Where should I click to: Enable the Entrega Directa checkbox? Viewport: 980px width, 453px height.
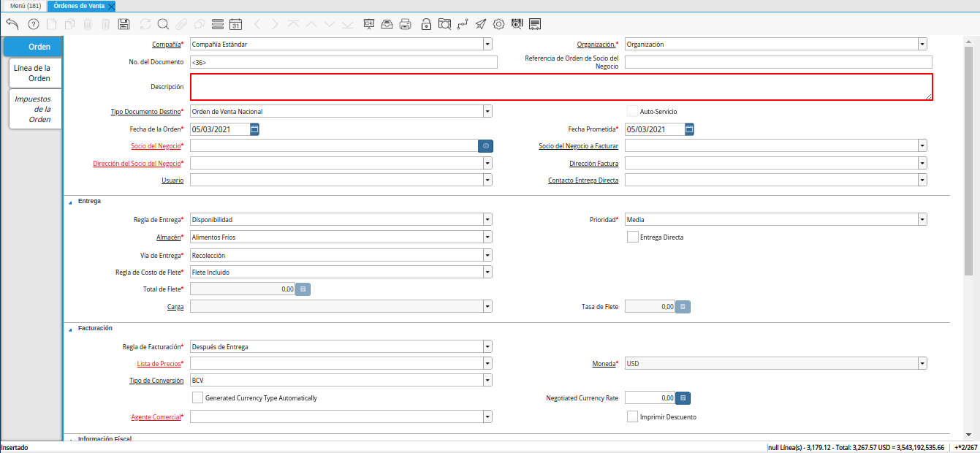pos(633,237)
